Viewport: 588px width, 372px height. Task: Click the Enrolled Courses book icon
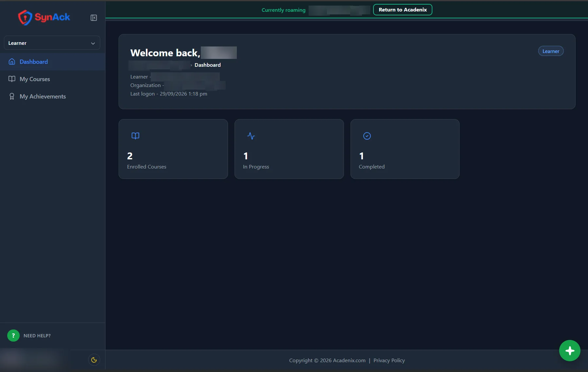(135, 136)
